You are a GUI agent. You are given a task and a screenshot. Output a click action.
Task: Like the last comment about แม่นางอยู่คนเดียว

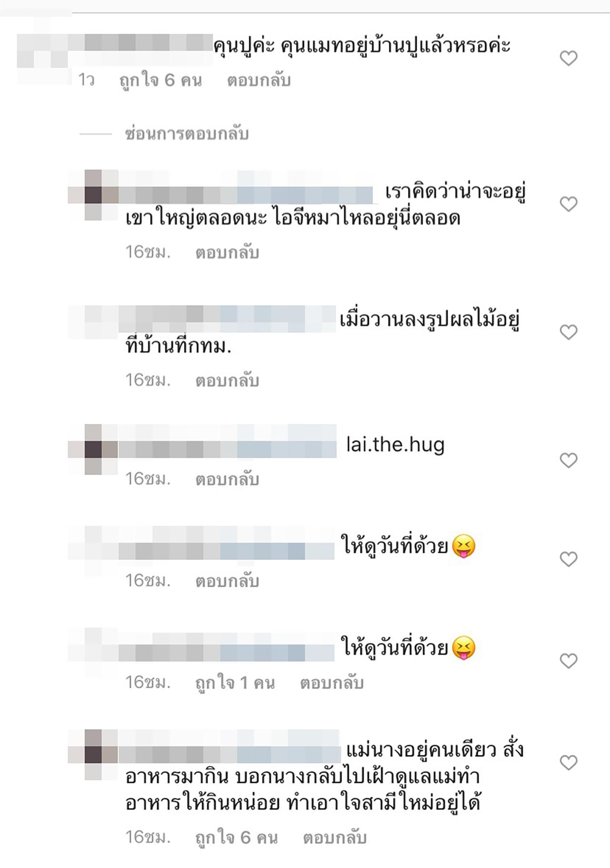[568, 762]
